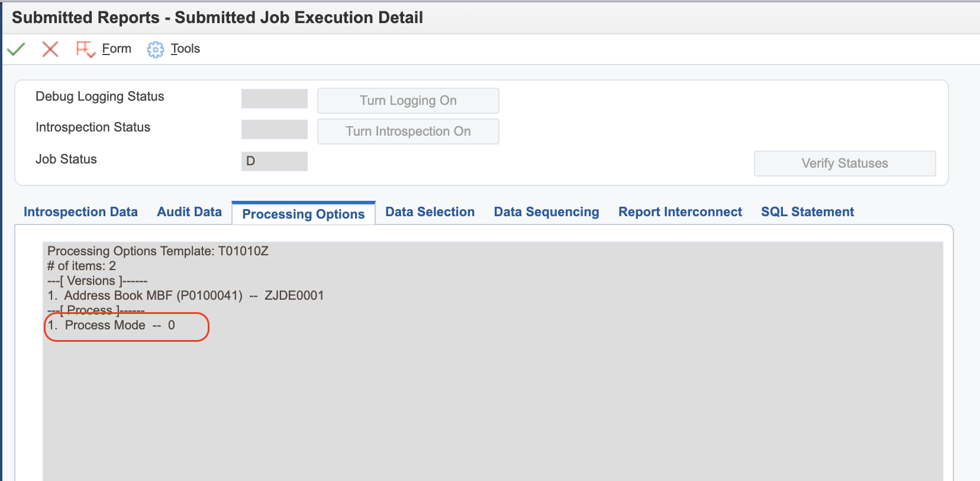Viewport: 980px width, 481px height.
Task: Select the Processing Options tab
Action: tap(304, 214)
